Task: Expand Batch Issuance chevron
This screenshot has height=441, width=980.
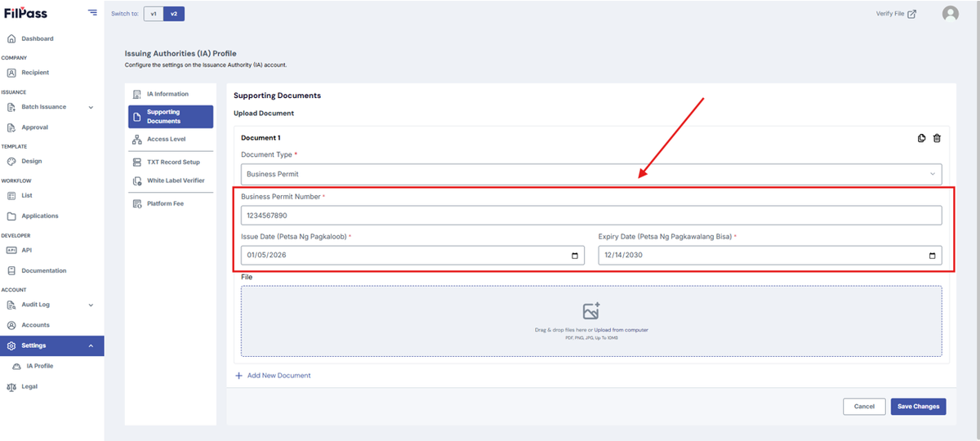Action: [91, 107]
